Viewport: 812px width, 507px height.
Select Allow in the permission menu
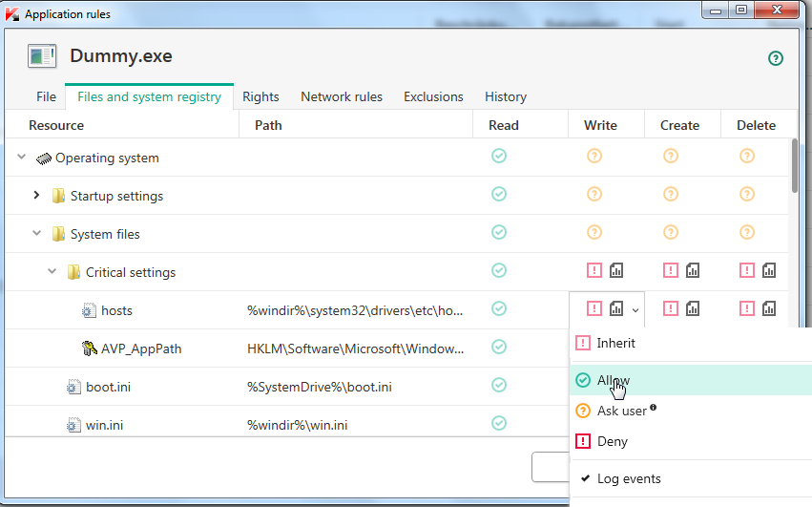[x=614, y=380]
